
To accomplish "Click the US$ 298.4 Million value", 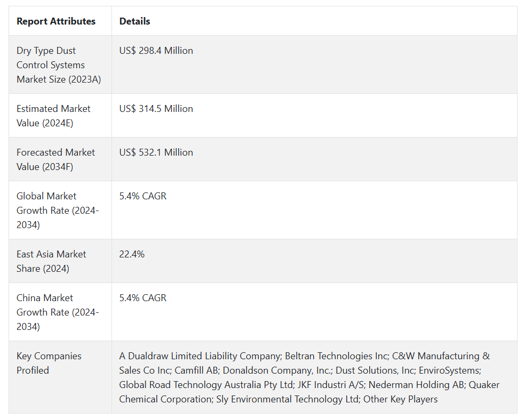I will (156, 51).
